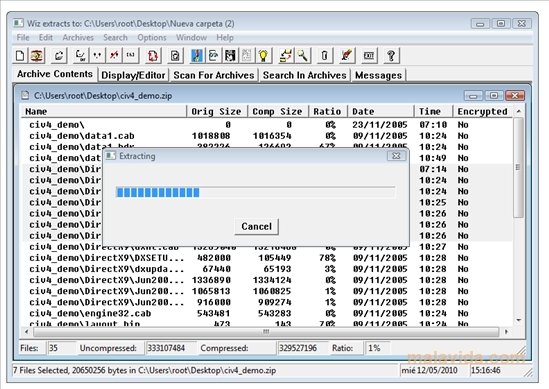This screenshot has height=389, width=549.
Task: Select the civ4_demo\engine32.cab row
Action: (267, 313)
